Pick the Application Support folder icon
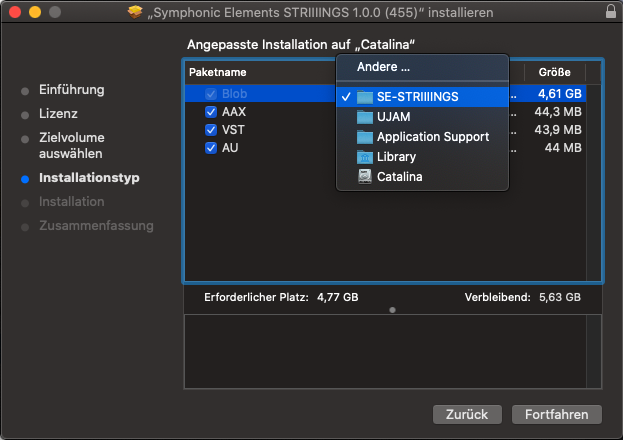Viewport: 623px width, 440px height. point(365,137)
